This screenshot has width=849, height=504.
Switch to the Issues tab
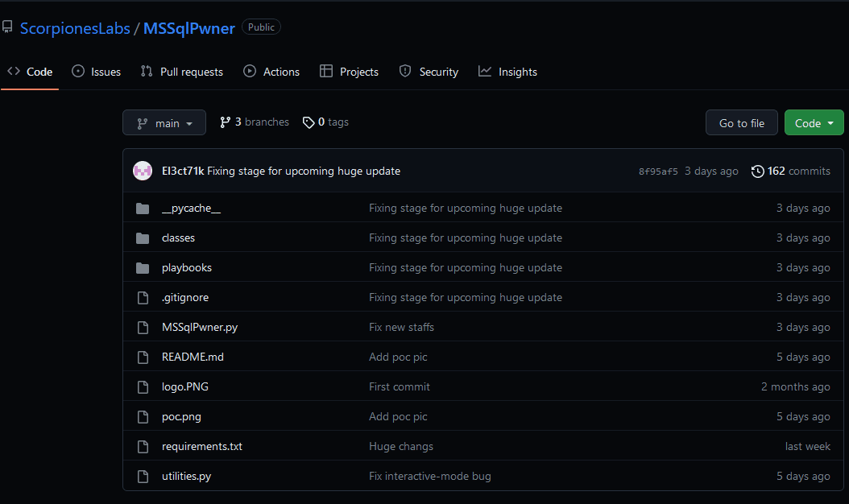(x=97, y=72)
